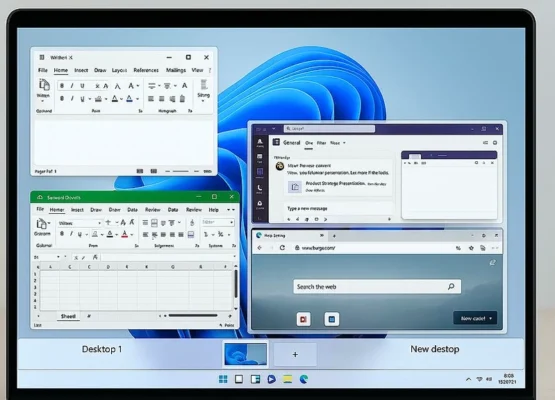Open the blue shortcut tile in Edge
The width and height of the screenshot is (555, 400).
(332, 319)
